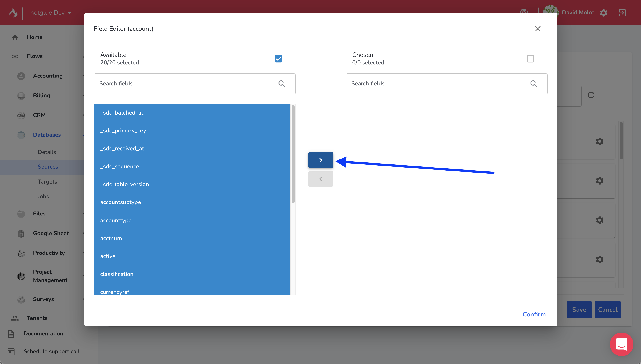Click the move-left arrow button
The image size is (641, 364).
pyautogui.click(x=320, y=179)
